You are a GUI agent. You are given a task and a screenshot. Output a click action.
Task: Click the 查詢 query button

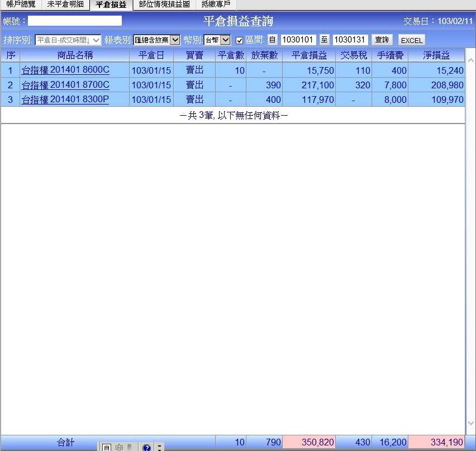coord(382,40)
